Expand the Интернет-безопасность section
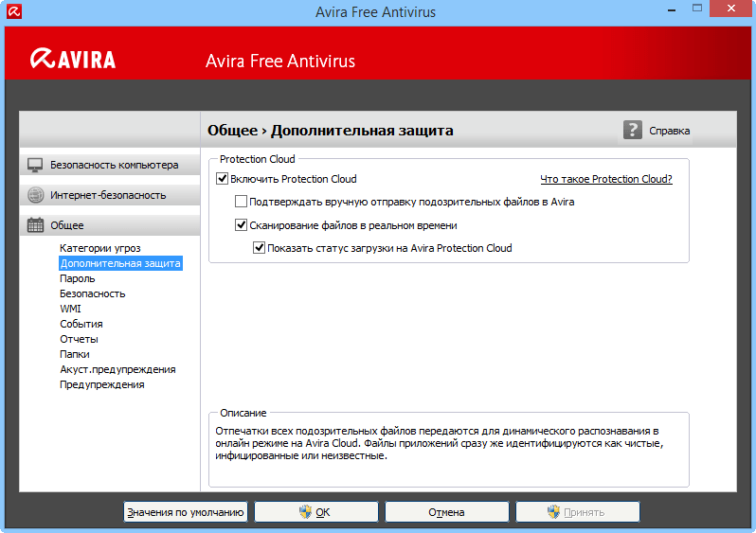This screenshot has width=756, height=533. (x=110, y=195)
